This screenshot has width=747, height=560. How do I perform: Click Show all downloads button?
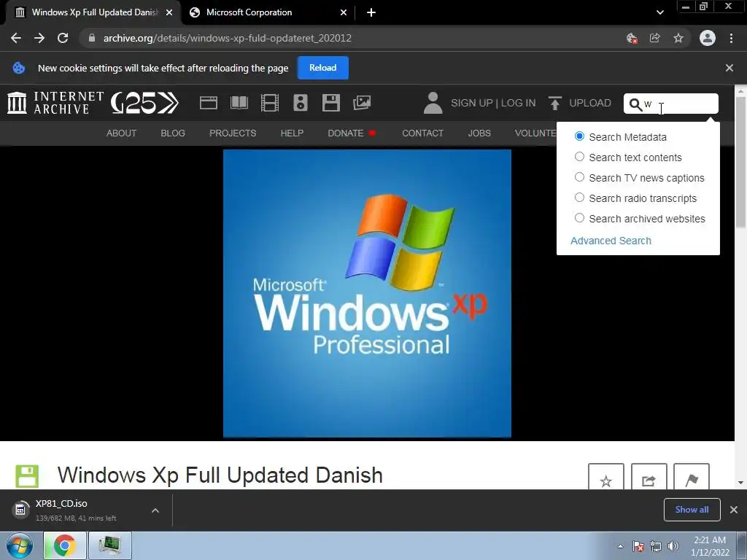[692, 510]
